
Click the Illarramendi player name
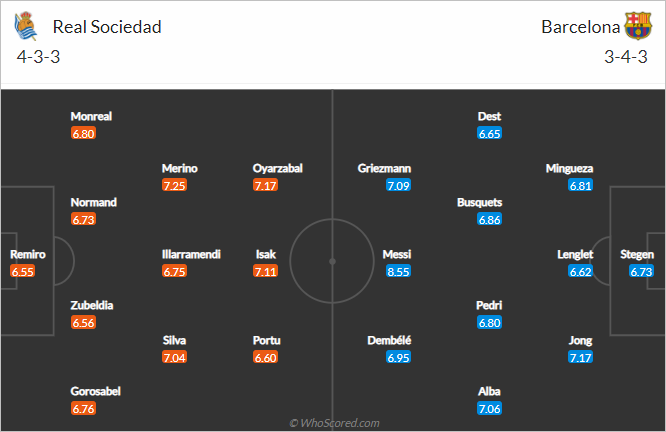pos(191,254)
